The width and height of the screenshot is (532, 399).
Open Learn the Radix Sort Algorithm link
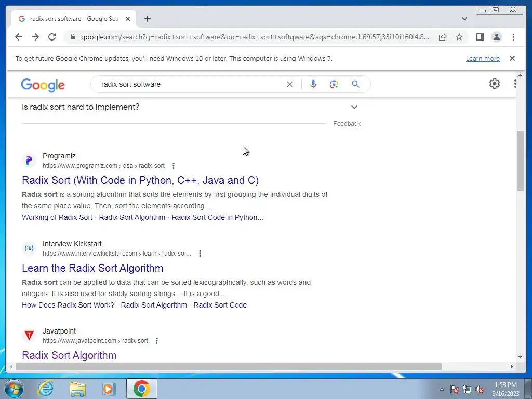pos(92,268)
